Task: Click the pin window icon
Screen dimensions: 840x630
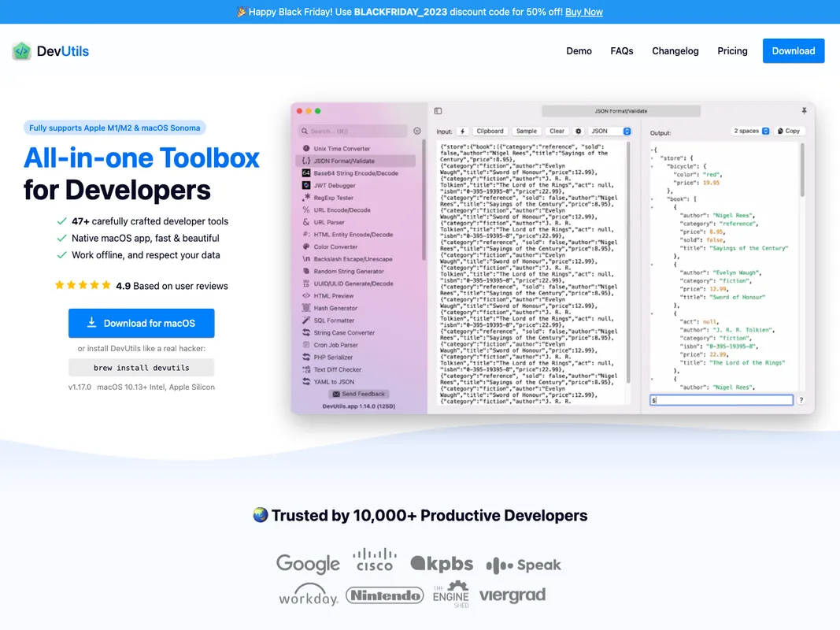Action: 804,111
